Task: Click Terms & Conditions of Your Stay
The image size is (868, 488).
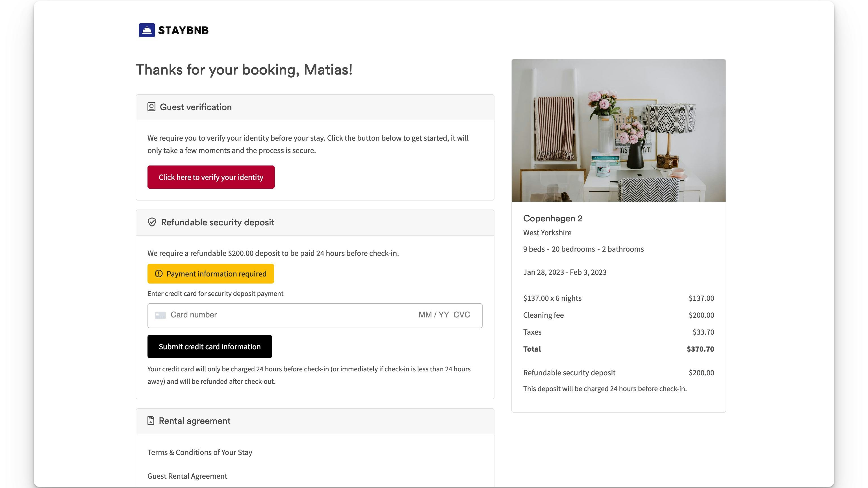Action: click(199, 452)
